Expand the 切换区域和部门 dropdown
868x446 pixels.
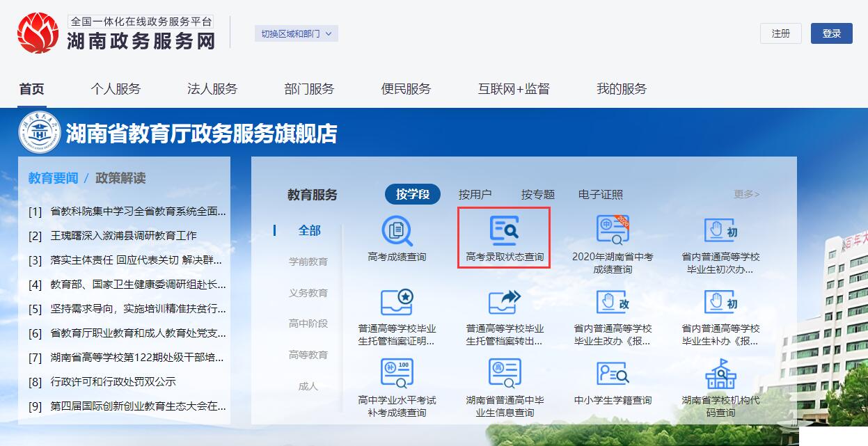coord(297,33)
